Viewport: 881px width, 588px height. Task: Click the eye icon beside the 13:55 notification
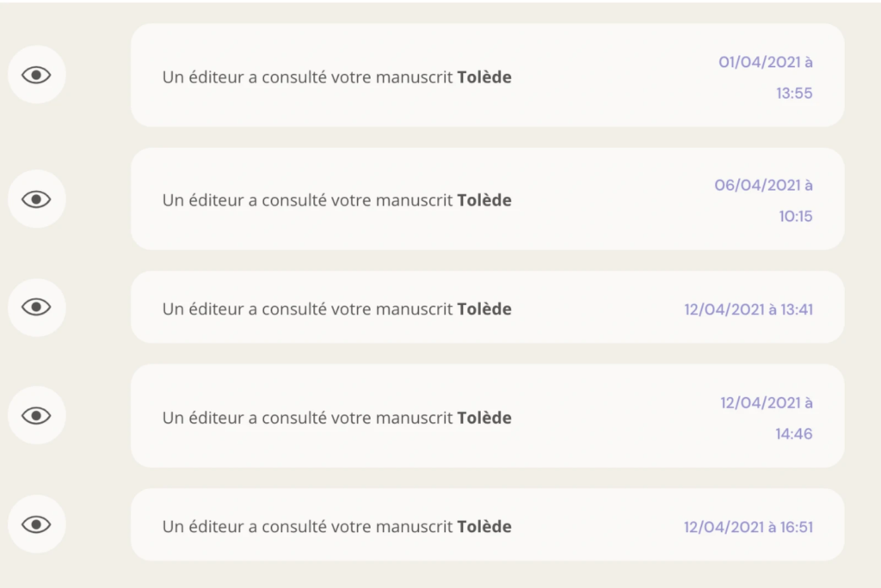tap(36, 76)
